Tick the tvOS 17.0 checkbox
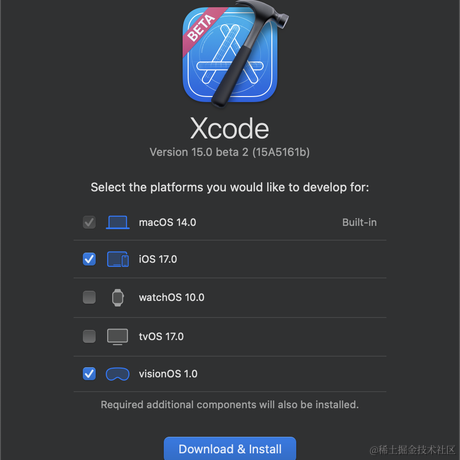This screenshot has width=460, height=460. coord(89,336)
